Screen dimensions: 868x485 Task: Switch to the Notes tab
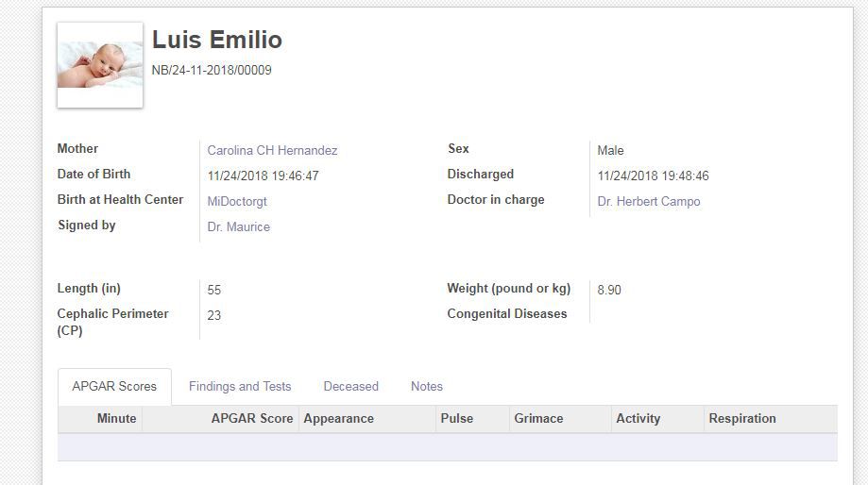[x=427, y=387]
